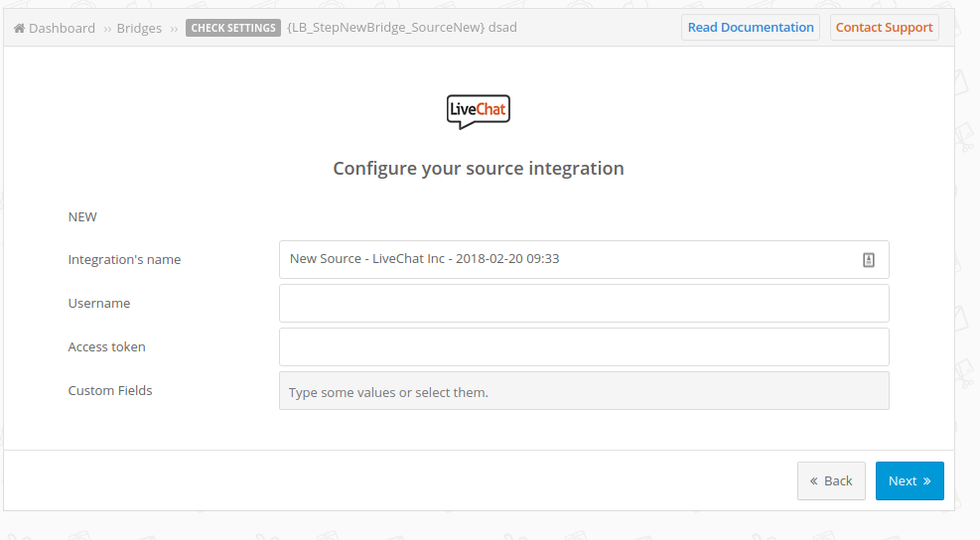Click the Contact Support button
The image size is (980, 540).
[x=884, y=28]
